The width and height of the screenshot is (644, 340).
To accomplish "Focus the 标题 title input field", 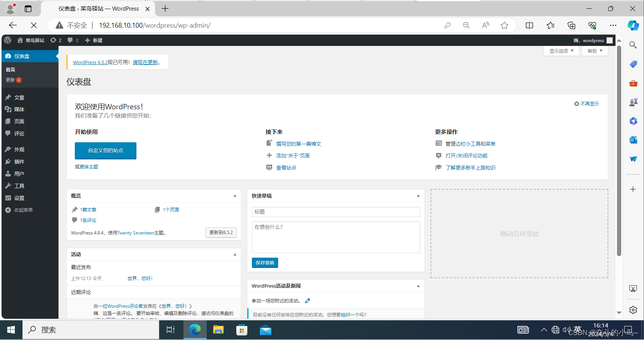I will [x=336, y=212].
